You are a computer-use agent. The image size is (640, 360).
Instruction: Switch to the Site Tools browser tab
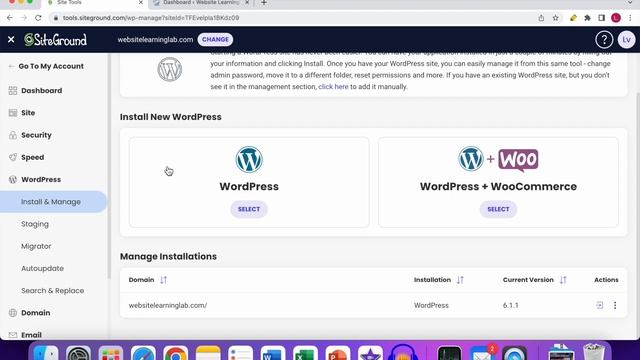click(x=96, y=3)
